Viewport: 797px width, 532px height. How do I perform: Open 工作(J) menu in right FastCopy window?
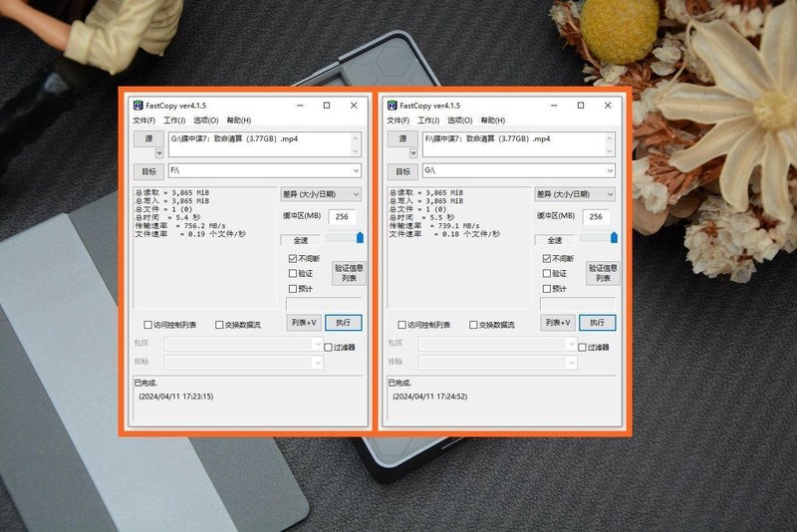(428, 121)
